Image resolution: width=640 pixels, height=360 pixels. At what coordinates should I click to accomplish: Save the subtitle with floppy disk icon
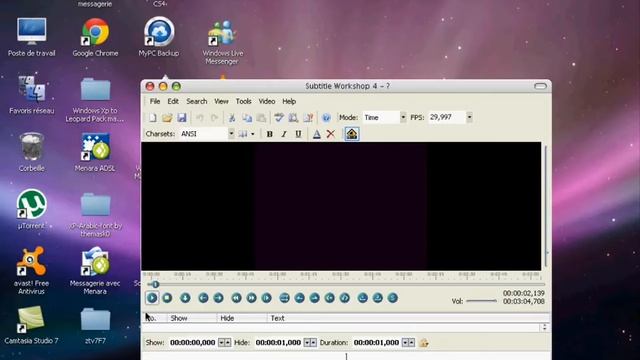point(182,118)
